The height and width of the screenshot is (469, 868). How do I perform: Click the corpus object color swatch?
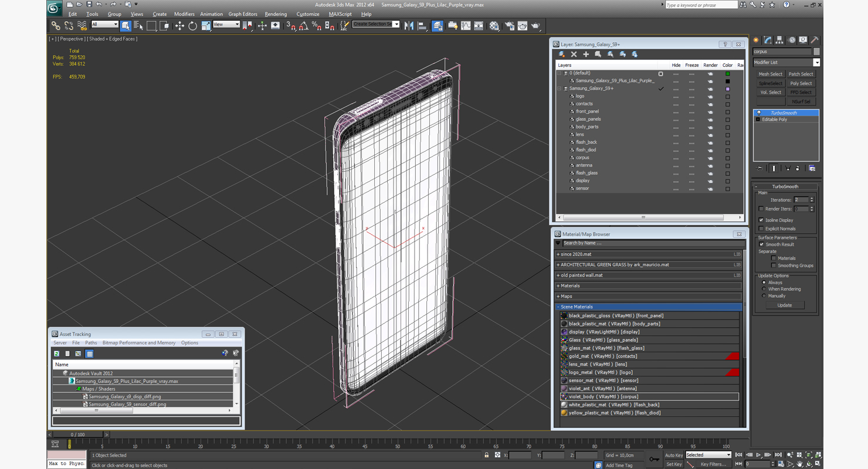click(x=817, y=52)
